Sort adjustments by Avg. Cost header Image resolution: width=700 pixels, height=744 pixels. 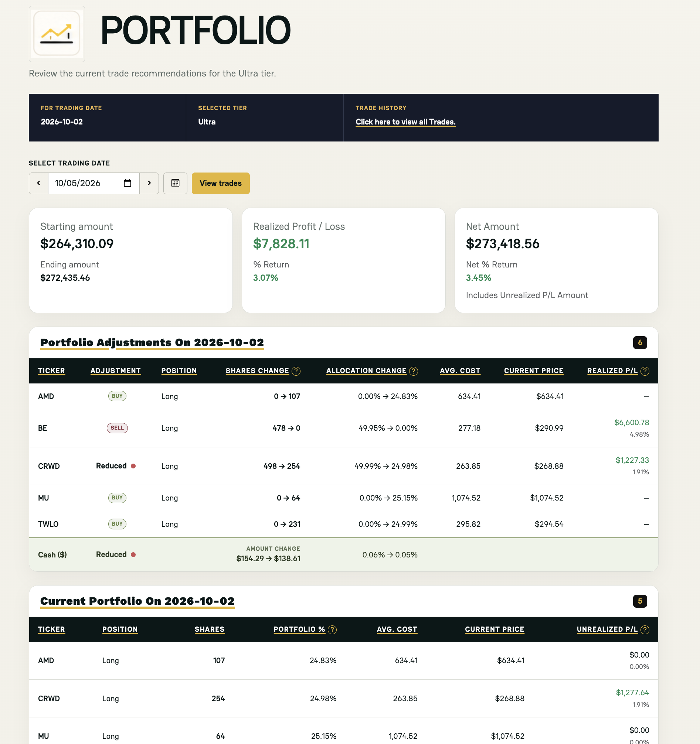point(460,371)
